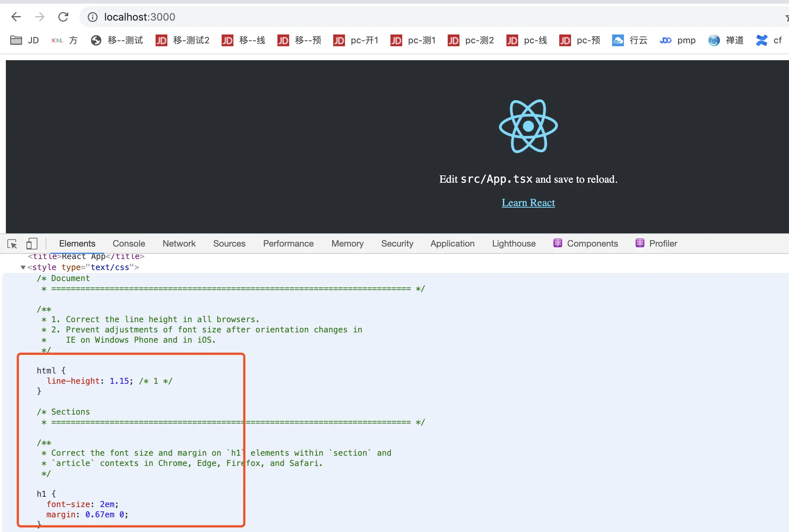
Task: Activate the inspect element picker icon
Action: (x=12, y=244)
